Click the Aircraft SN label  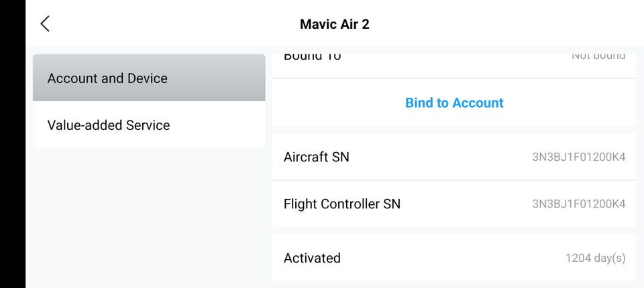pyautogui.click(x=316, y=157)
